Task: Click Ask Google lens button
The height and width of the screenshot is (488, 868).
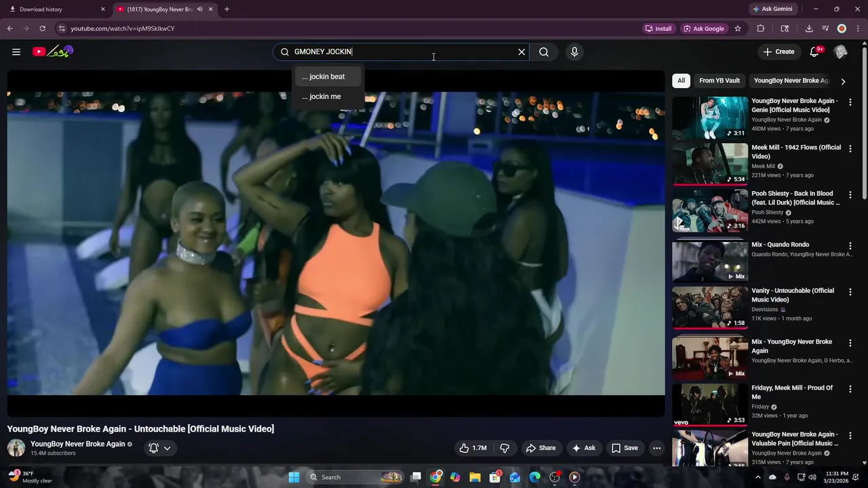Action: pos(704,28)
